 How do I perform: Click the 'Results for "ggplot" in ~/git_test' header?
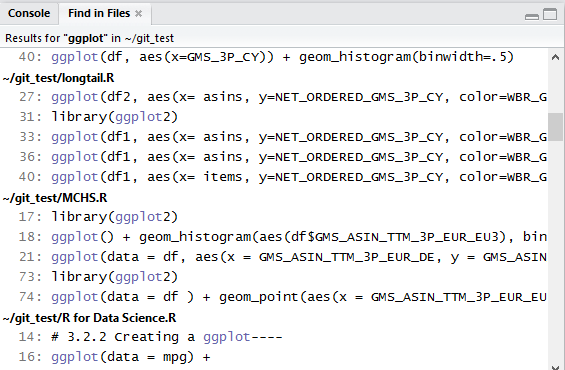(x=89, y=38)
